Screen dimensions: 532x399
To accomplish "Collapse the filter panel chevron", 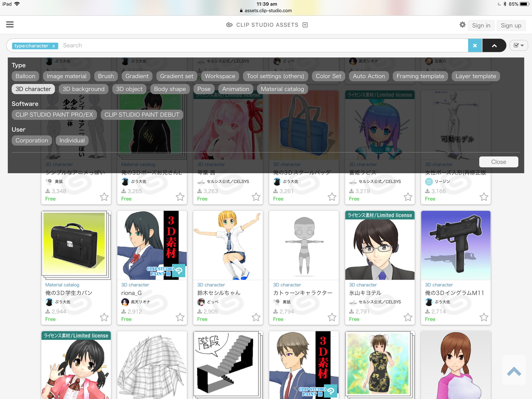I will tap(494, 46).
